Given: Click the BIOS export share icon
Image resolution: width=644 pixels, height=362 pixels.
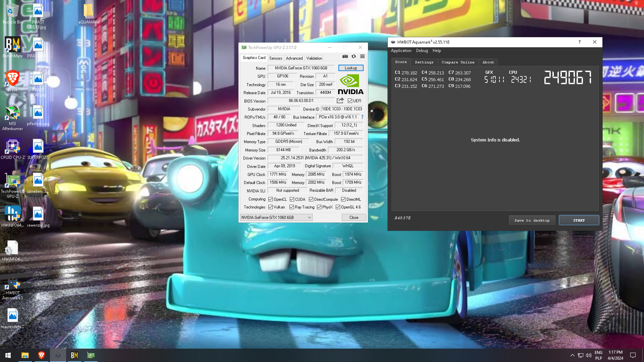Looking at the screenshot, I should [340, 101].
